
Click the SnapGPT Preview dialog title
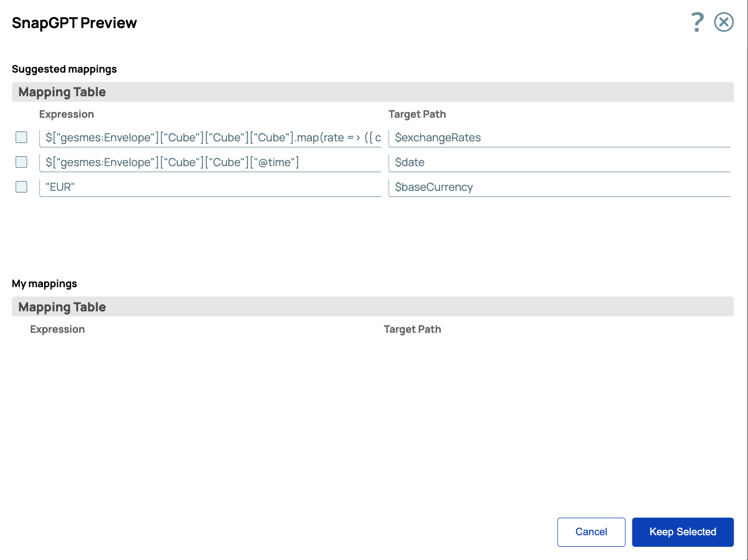[74, 23]
